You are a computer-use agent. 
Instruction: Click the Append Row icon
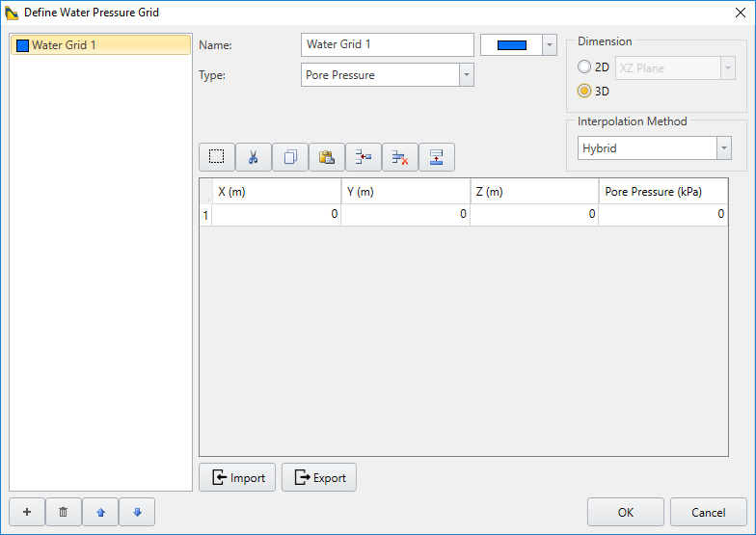pyautogui.click(x=436, y=157)
